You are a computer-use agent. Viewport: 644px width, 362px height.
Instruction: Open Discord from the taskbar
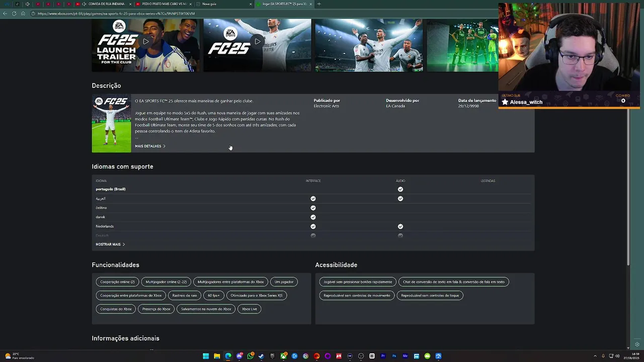239,356
